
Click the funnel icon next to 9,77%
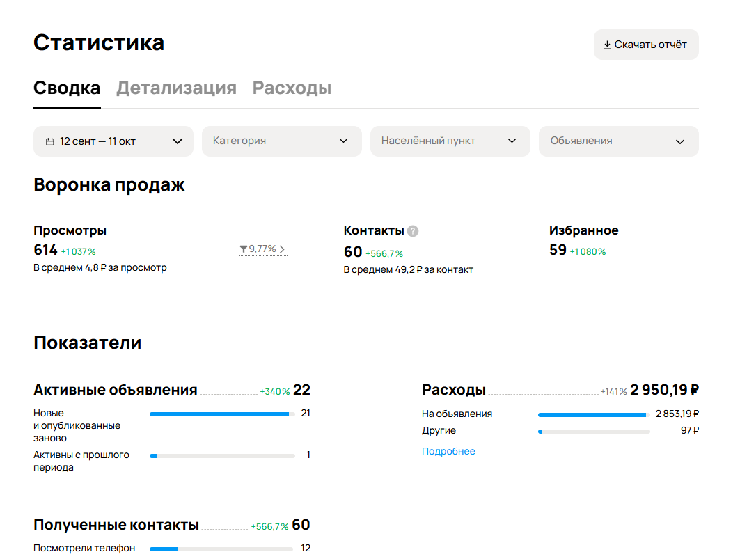click(x=243, y=249)
